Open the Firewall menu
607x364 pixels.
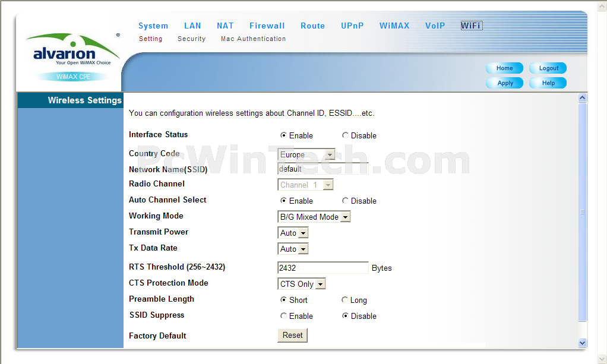pos(267,26)
